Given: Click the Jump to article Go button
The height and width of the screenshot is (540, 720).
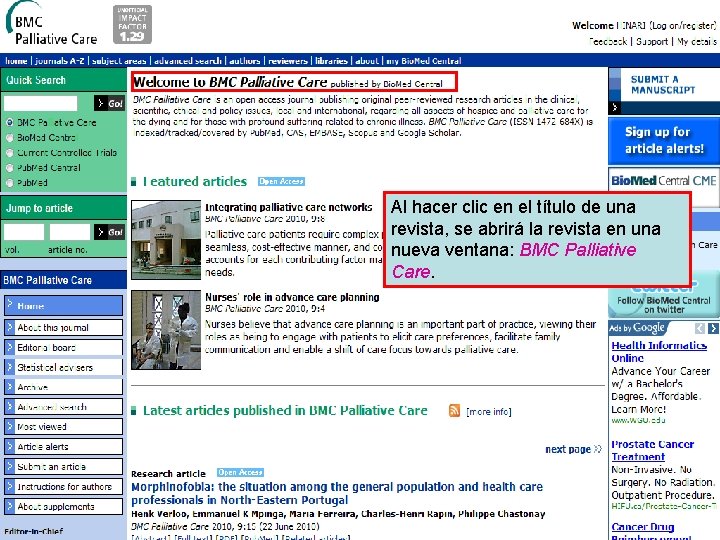Looking at the screenshot, I should pyautogui.click(x=109, y=232).
